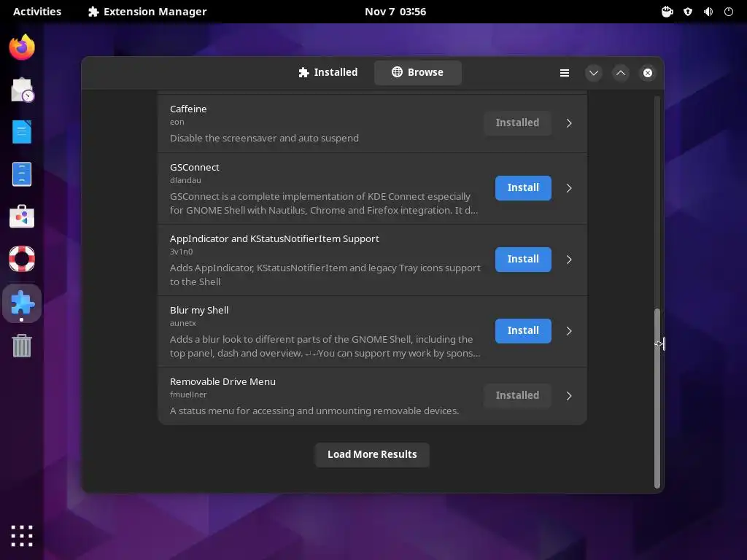747x560 pixels.
Task: Open the Trash from the dock
Action: 22,345
